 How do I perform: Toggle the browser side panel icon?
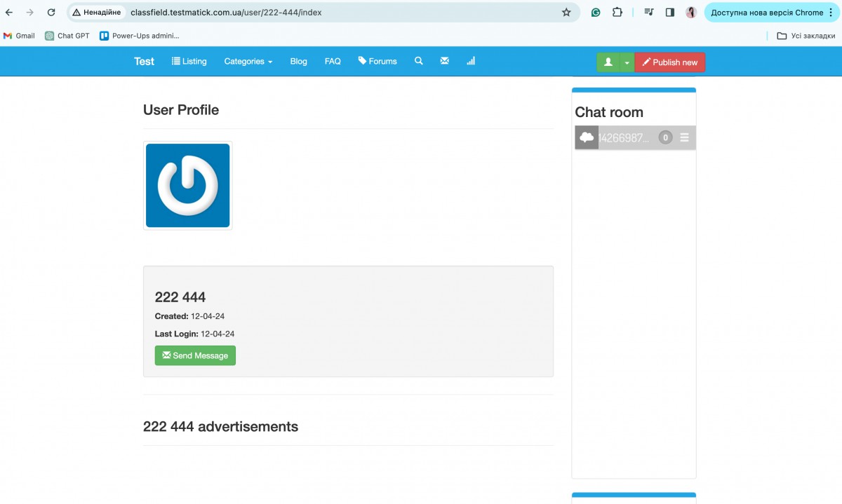[670, 13]
